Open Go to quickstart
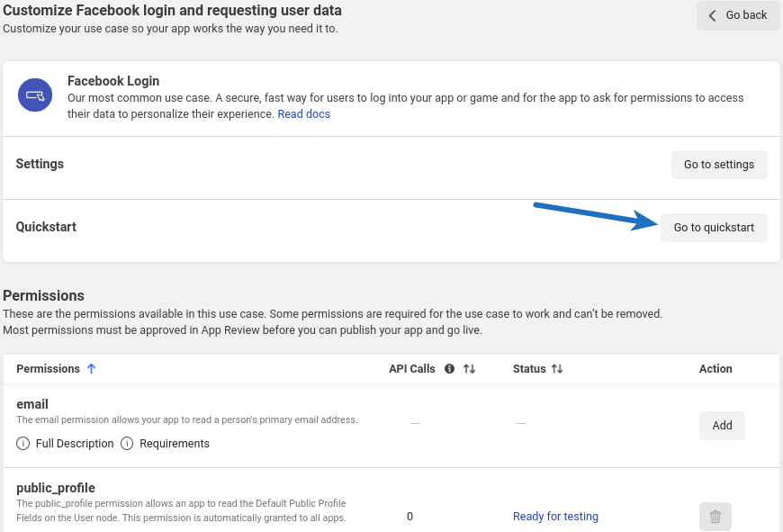Image resolution: width=783 pixels, height=532 pixels. pos(714,227)
